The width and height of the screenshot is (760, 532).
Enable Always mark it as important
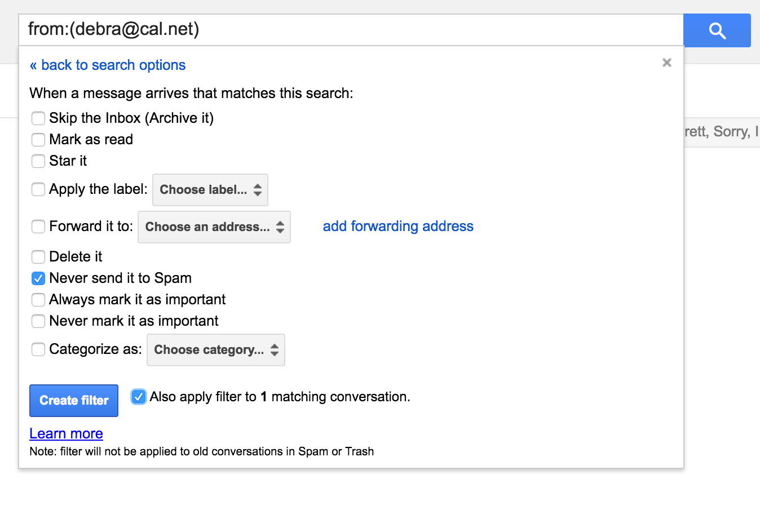tap(38, 300)
